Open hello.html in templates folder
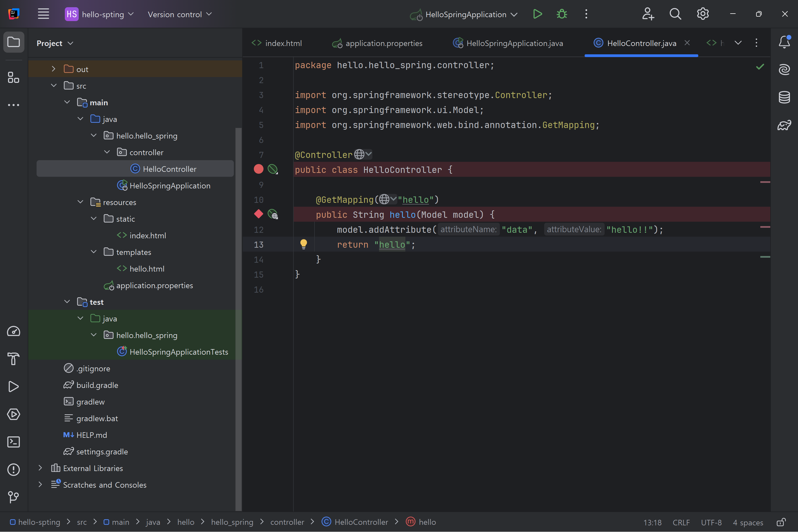The width and height of the screenshot is (798, 532). click(x=147, y=269)
